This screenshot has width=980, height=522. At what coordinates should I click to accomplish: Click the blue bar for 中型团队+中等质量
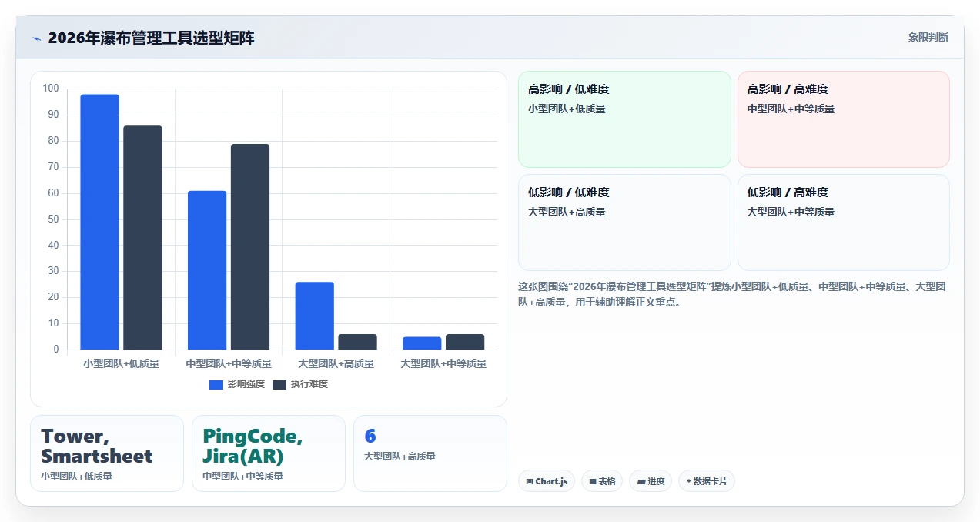pos(207,270)
